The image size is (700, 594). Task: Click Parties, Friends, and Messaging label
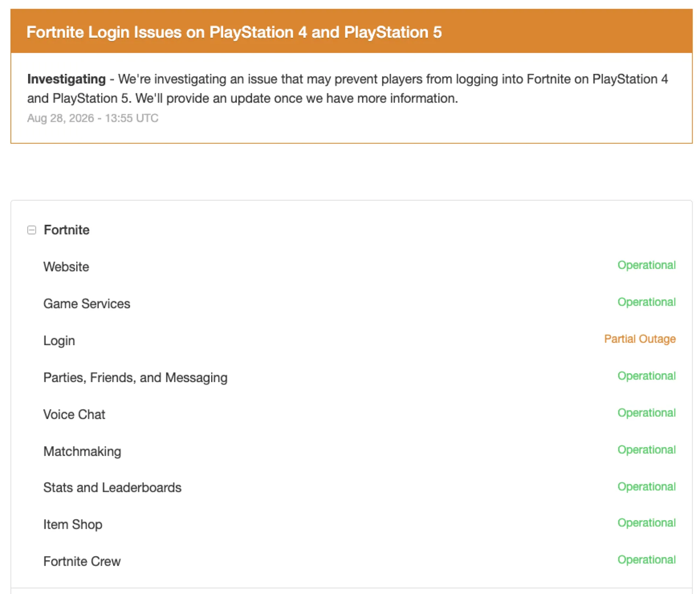pos(135,377)
